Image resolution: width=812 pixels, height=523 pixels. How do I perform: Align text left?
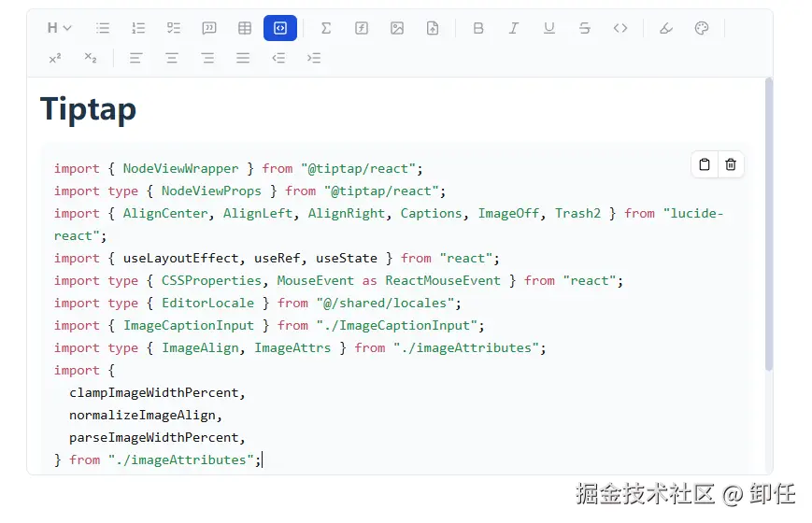(x=136, y=58)
